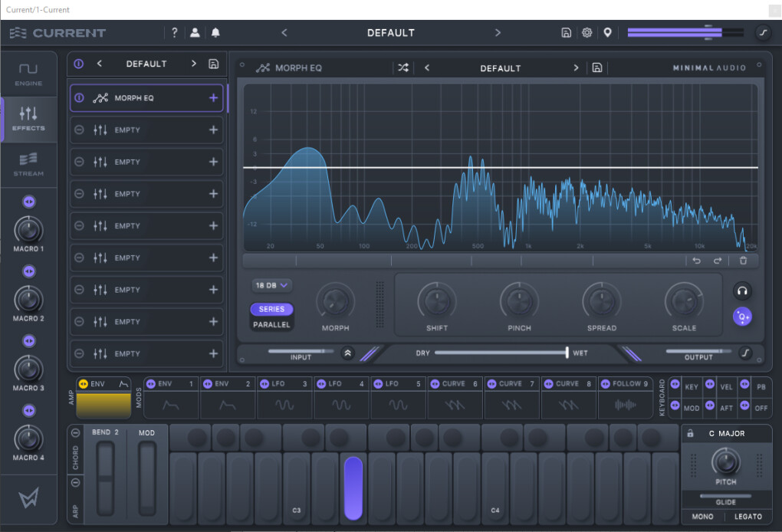782x532 pixels.
Task: Assign Macro 1 modulation source icon
Action: (x=29, y=202)
